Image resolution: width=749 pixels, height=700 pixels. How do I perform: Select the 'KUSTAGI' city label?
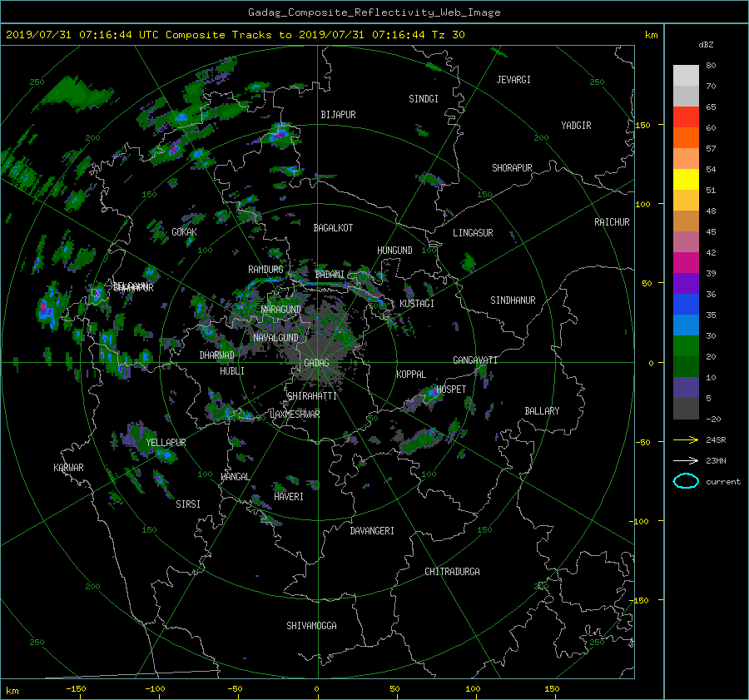click(417, 304)
